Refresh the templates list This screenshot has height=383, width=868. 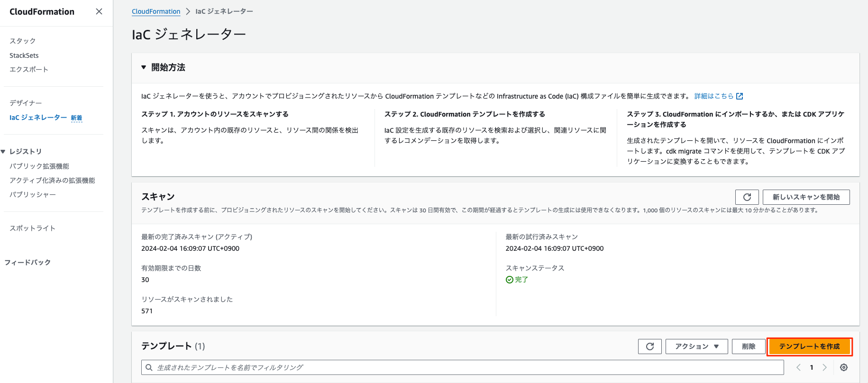(650, 347)
